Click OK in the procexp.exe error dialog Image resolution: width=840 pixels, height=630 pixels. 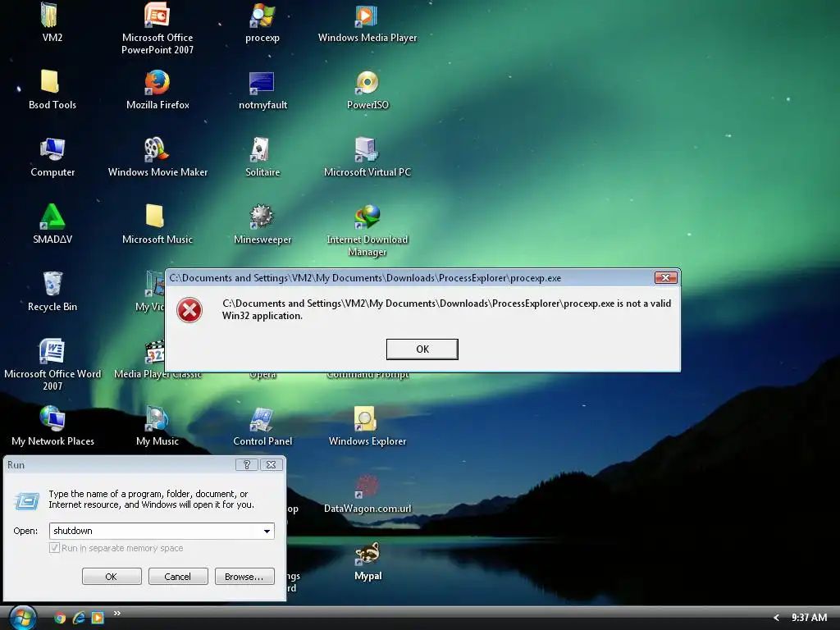click(x=422, y=349)
